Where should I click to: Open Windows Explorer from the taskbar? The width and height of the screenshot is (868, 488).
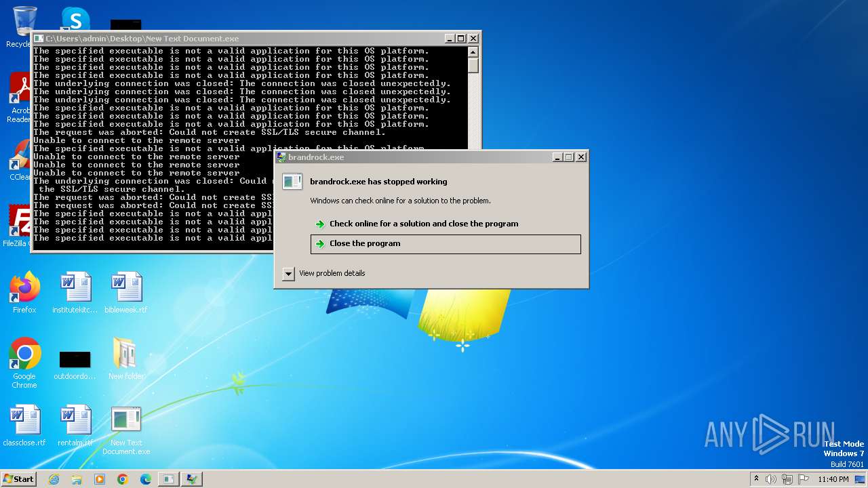pos(77,479)
